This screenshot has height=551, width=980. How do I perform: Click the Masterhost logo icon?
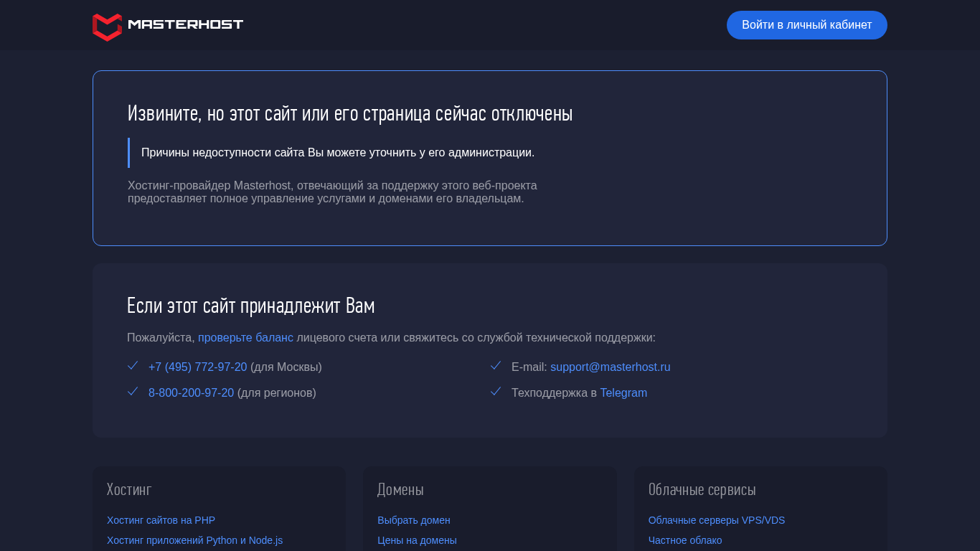[x=107, y=27]
